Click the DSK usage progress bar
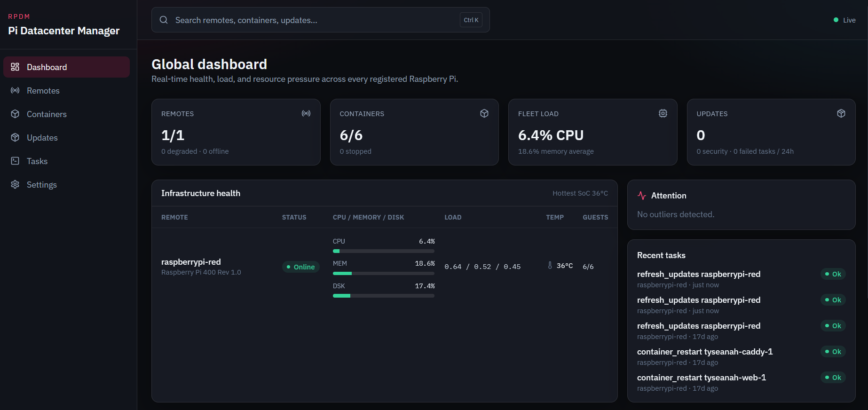The height and width of the screenshot is (410, 868). click(x=384, y=296)
